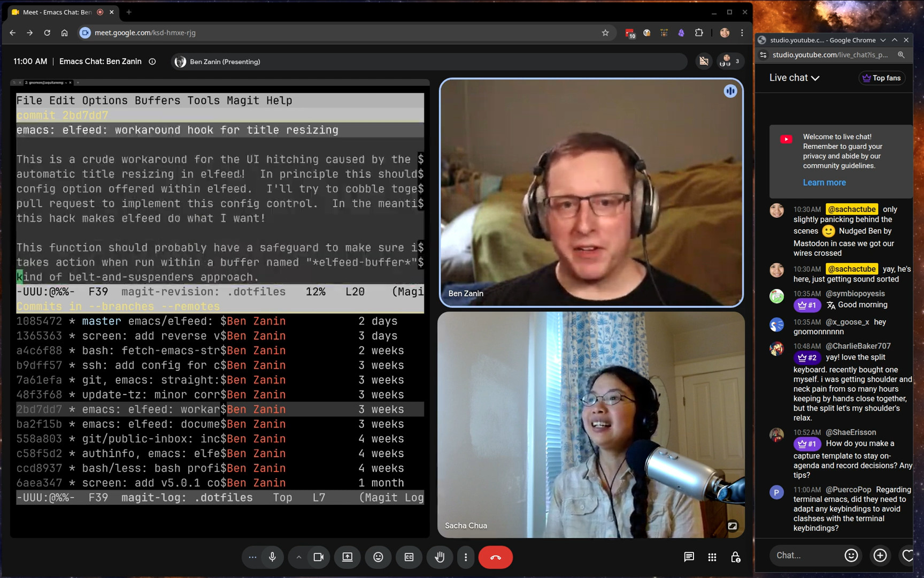Viewport: 924px width, 578px height.
Task: Open the Emacs Help menu
Action: tap(279, 100)
